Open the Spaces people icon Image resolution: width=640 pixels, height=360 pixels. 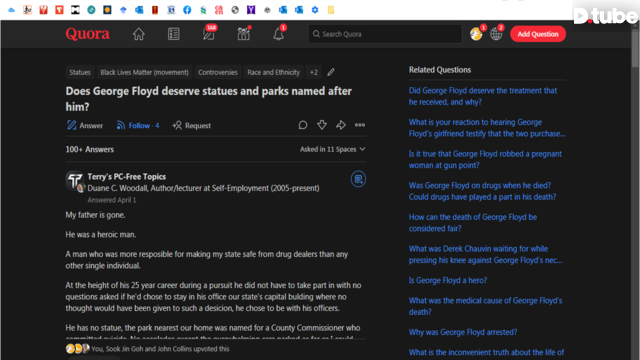coord(244,33)
